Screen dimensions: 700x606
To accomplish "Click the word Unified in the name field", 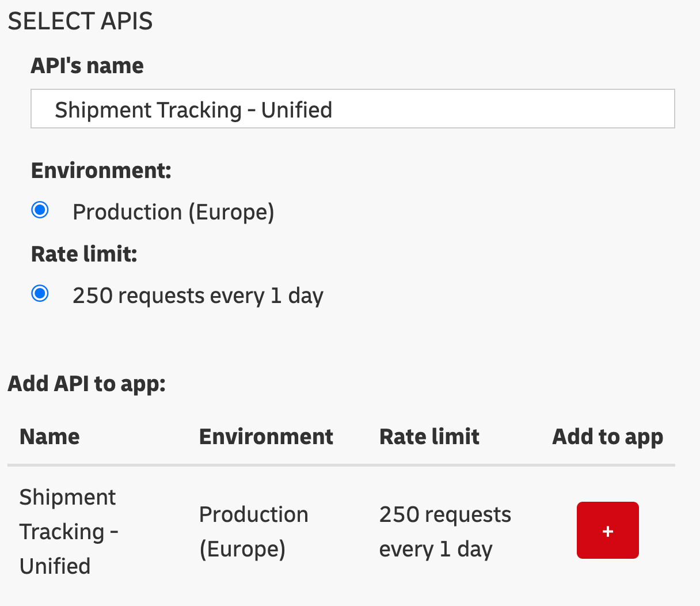I will [296, 109].
